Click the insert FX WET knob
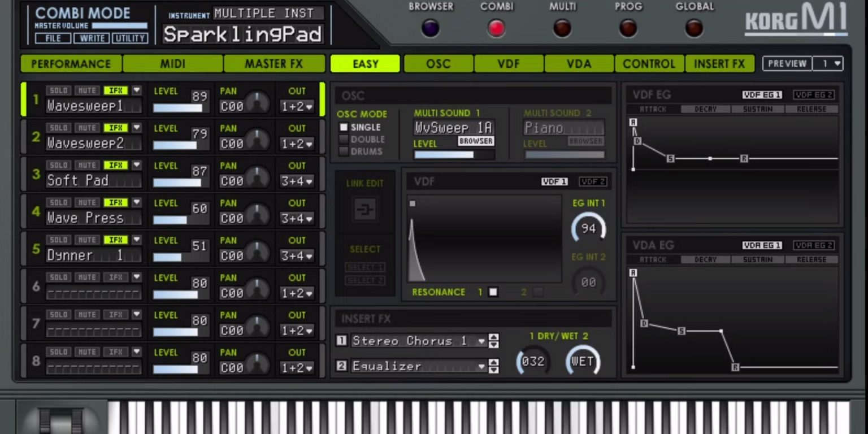The width and height of the screenshot is (868, 434). tap(583, 362)
